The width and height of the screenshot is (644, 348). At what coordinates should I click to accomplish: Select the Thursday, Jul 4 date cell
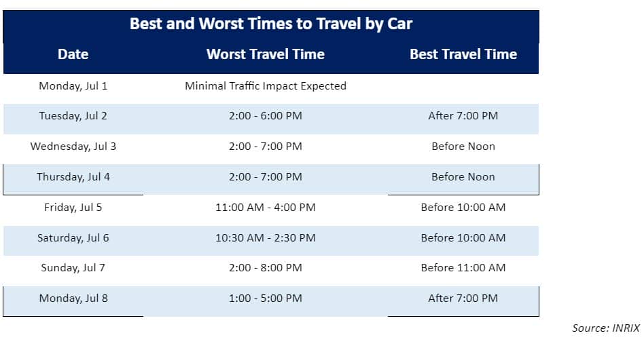coord(73,176)
